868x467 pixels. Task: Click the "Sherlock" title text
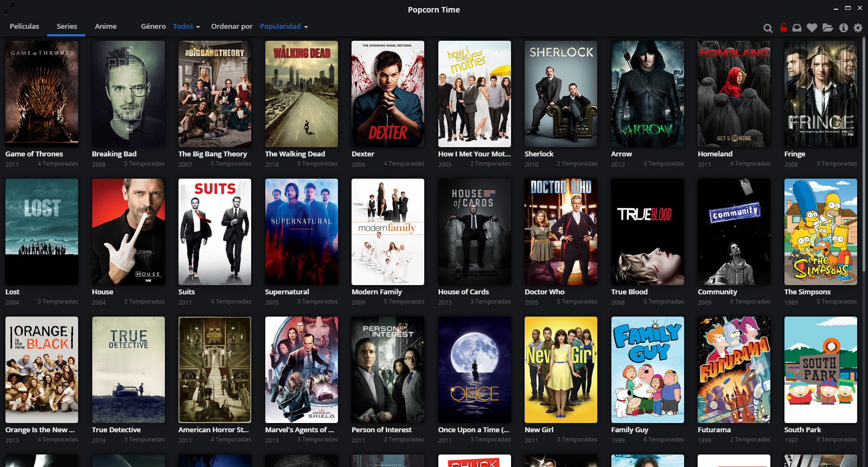[x=539, y=154]
